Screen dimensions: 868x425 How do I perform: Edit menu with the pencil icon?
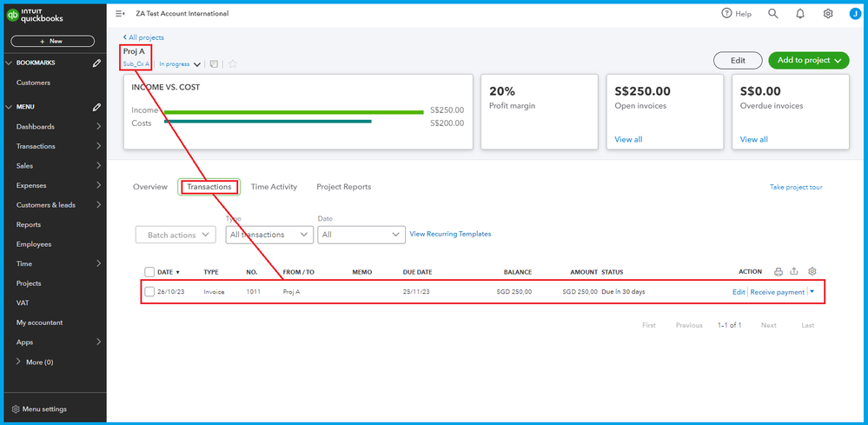pyautogui.click(x=96, y=107)
